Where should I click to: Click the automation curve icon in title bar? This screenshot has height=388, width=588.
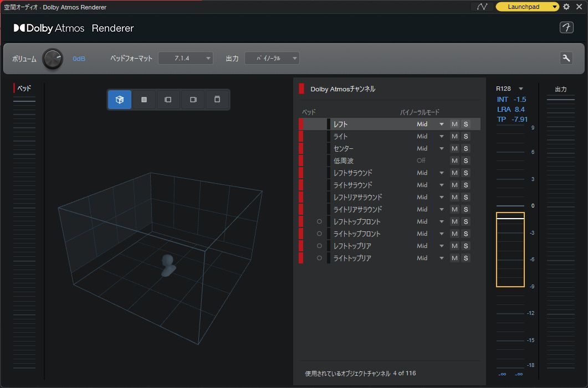tap(482, 7)
